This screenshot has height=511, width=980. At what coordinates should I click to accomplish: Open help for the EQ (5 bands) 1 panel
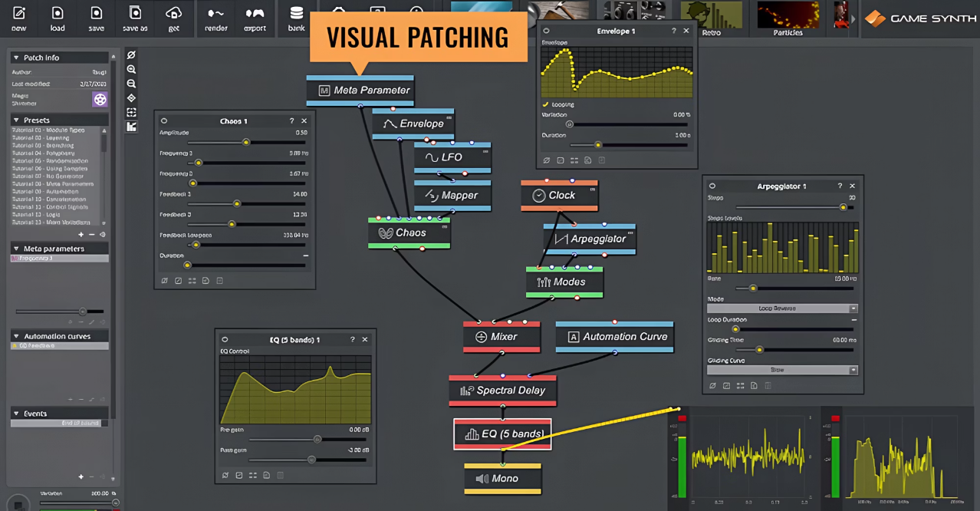[352, 339]
